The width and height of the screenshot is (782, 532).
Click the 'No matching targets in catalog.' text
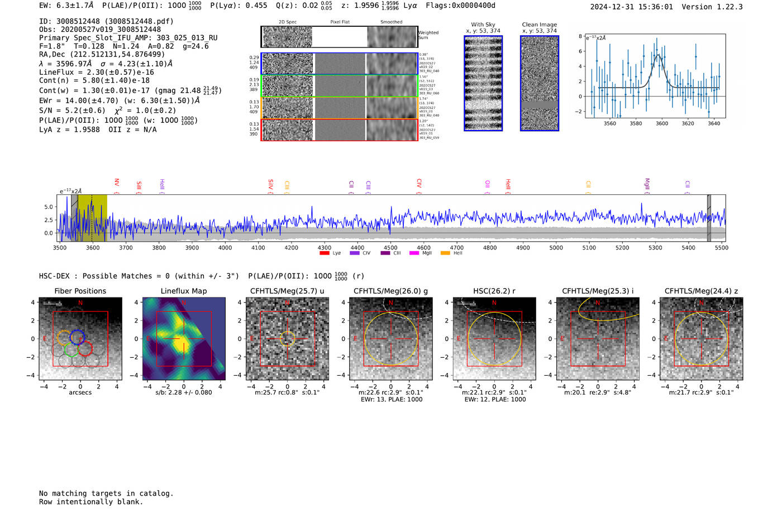click(106, 493)
